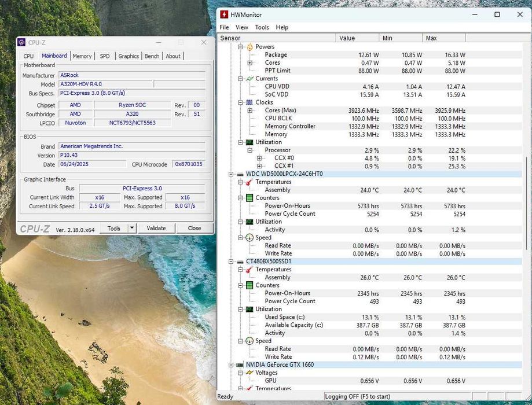Click WDC drive Speed gauge icon

point(250,237)
